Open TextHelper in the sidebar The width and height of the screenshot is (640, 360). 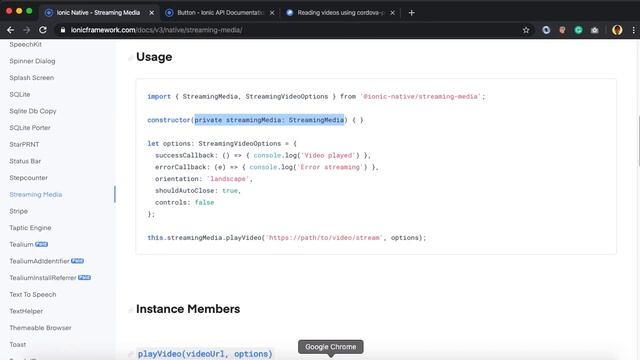pos(26,311)
